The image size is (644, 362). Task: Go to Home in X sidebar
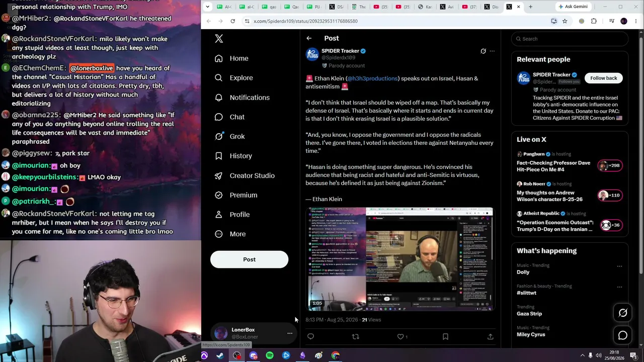[x=231, y=58]
